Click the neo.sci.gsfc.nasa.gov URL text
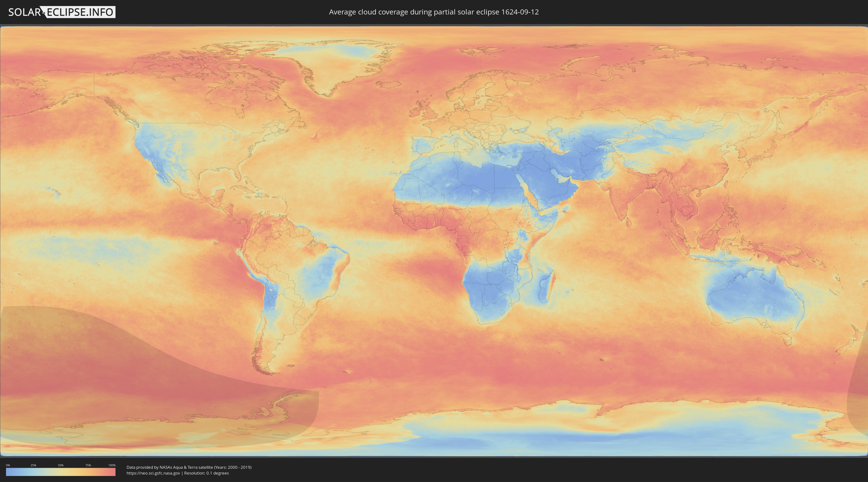The height and width of the screenshot is (482, 868). click(153, 473)
